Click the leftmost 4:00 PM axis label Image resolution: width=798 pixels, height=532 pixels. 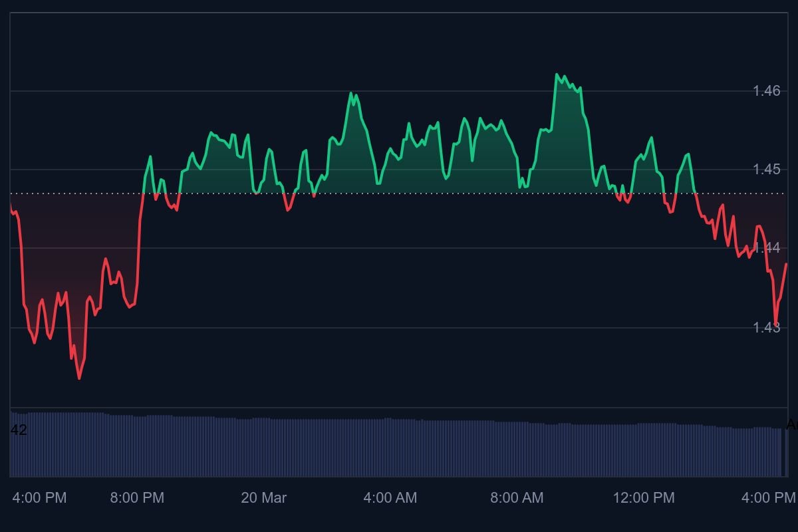click(x=39, y=497)
